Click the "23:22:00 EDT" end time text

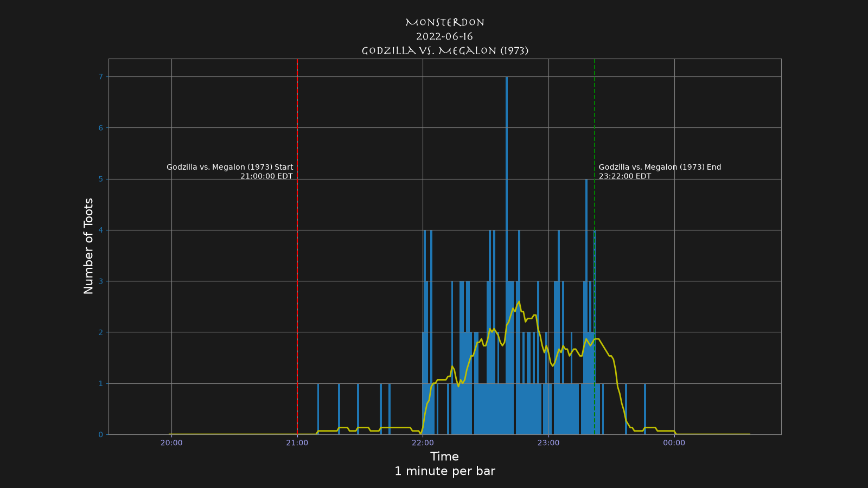pyautogui.click(x=625, y=177)
